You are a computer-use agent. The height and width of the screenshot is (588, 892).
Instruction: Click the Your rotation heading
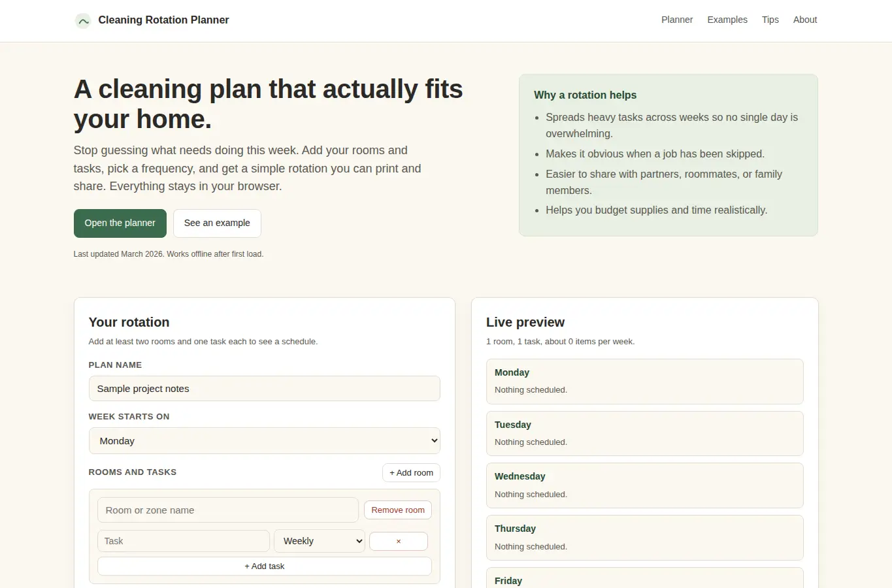click(x=129, y=322)
